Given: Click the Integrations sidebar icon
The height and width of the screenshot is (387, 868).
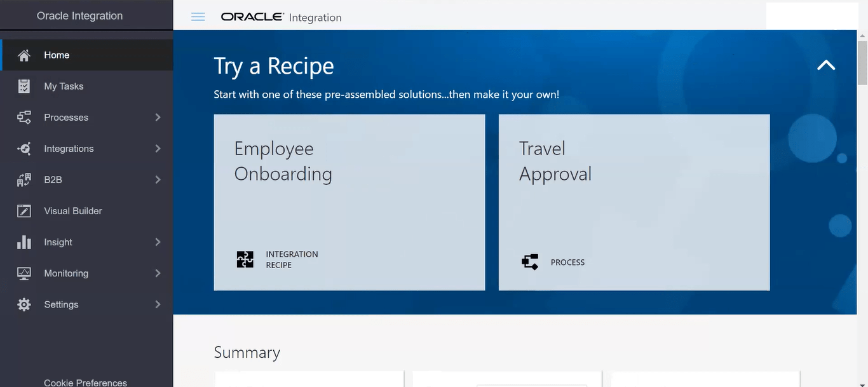Looking at the screenshot, I should tap(24, 148).
